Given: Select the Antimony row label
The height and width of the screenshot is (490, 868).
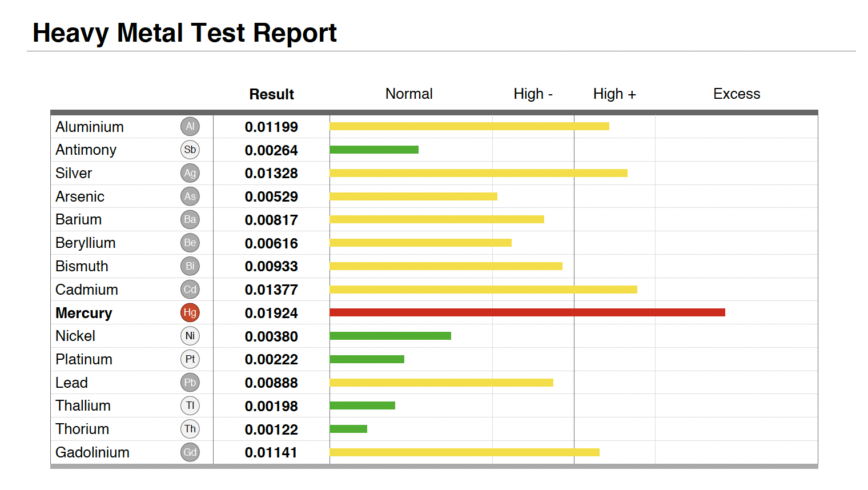Looking at the screenshot, I should click(x=86, y=150).
